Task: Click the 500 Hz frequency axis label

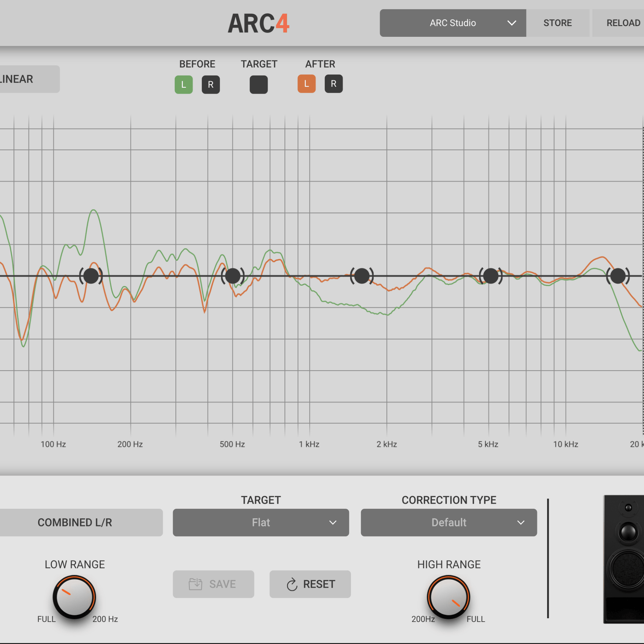Action: pyautogui.click(x=232, y=444)
